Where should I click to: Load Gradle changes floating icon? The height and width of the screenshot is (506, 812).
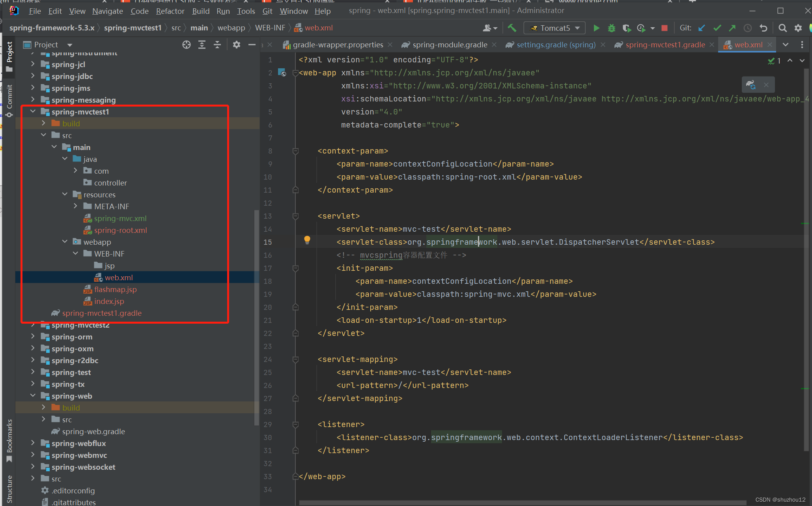(750, 85)
